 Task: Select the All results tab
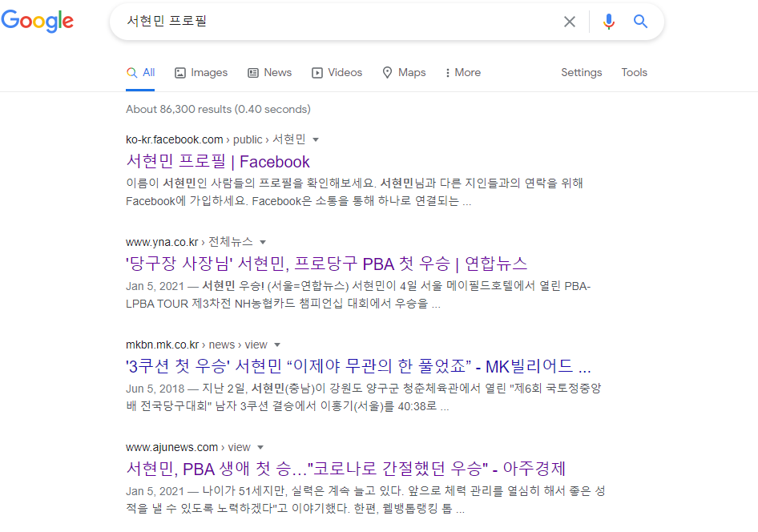tap(140, 72)
